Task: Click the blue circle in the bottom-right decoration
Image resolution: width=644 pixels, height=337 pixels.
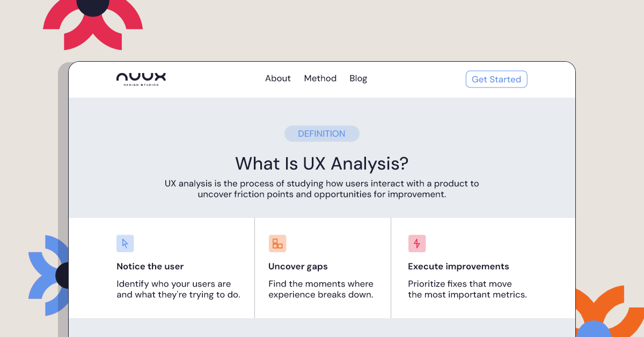Action: [x=594, y=332]
